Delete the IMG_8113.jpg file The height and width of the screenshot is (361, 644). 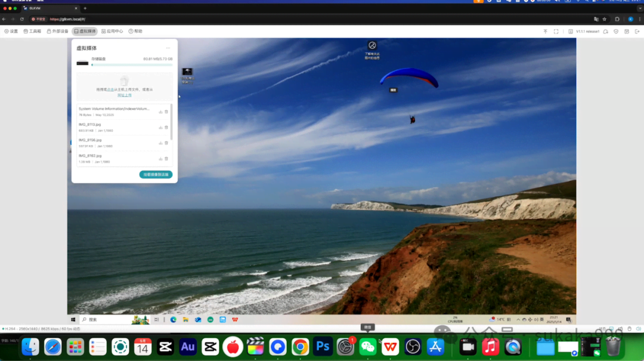point(166,128)
